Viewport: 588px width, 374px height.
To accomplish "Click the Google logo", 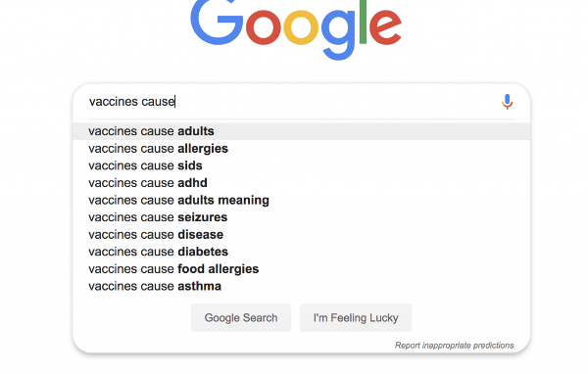I will 296,29.
